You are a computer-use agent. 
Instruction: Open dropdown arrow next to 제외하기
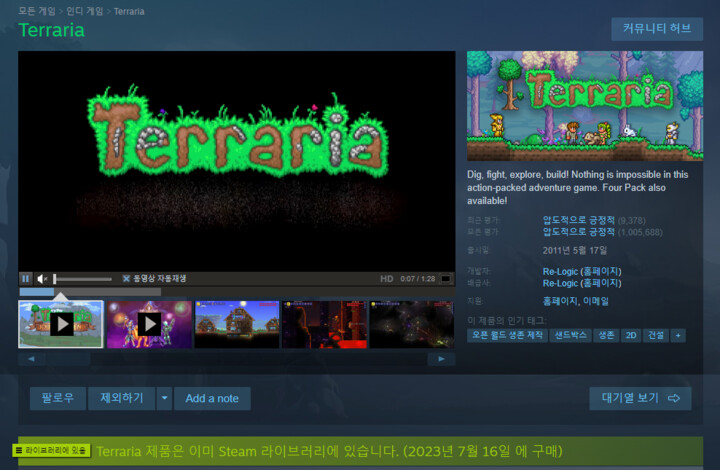point(164,398)
